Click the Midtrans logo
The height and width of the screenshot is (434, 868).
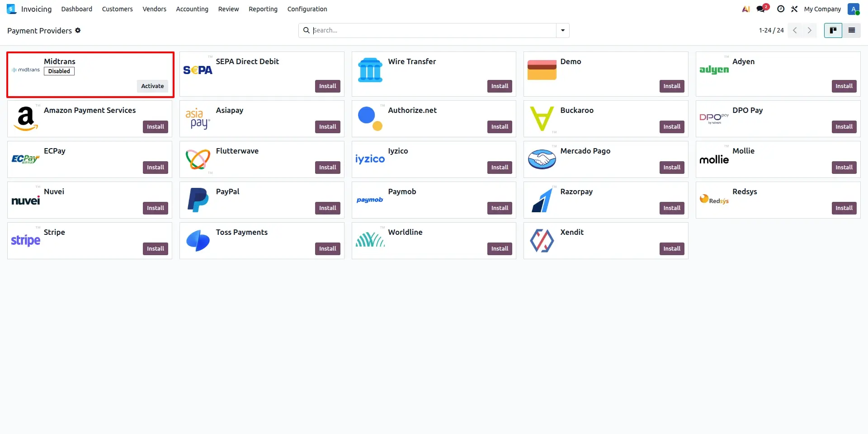[x=26, y=70]
